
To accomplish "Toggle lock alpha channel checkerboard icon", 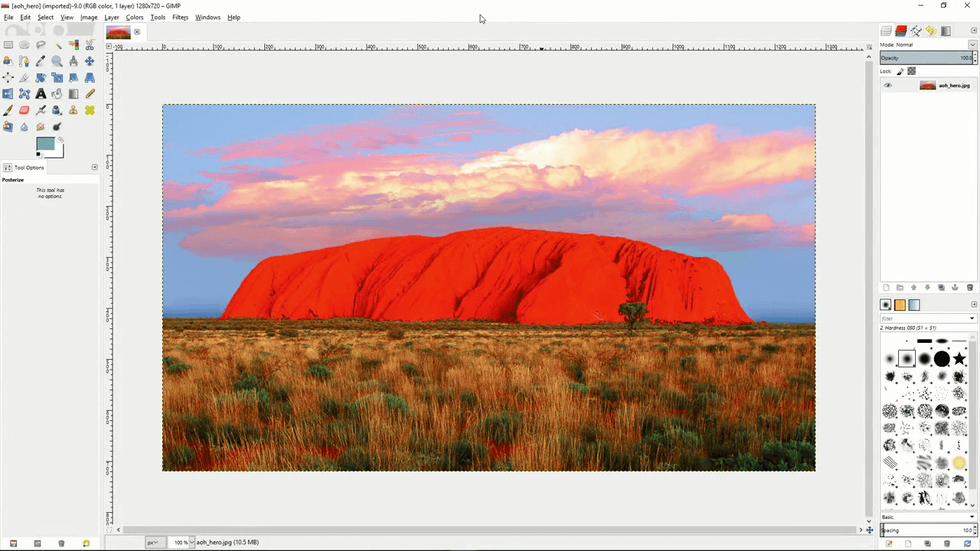I will (x=912, y=71).
